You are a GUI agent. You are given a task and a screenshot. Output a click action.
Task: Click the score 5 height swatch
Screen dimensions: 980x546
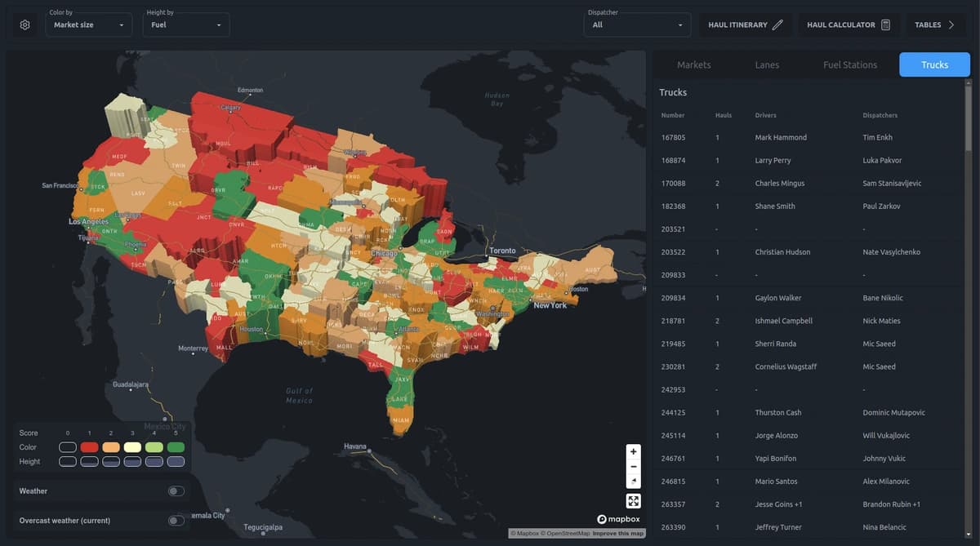coord(176,462)
